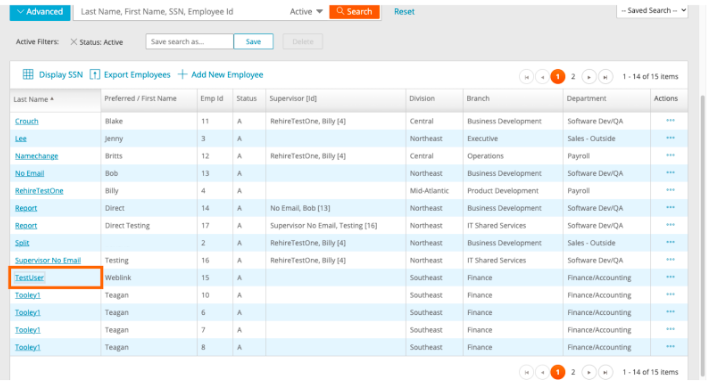The width and height of the screenshot is (714, 384).
Task: Click the Display SSN grid icon
Action: 28,74
